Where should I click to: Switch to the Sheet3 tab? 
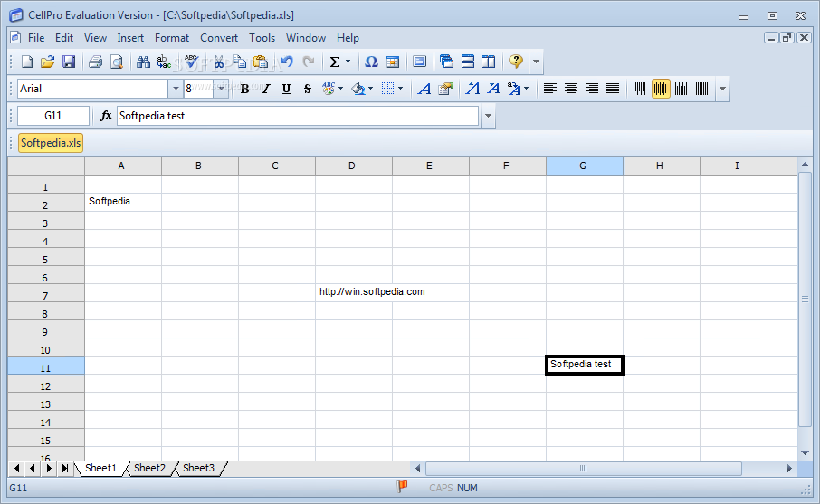[x=199, y=468]
